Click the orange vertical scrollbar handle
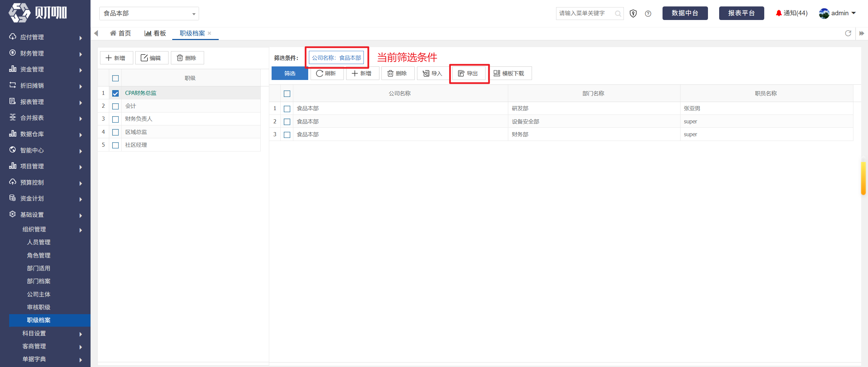Viewport: 868px width, 367px height. click(x=863, y=178)
